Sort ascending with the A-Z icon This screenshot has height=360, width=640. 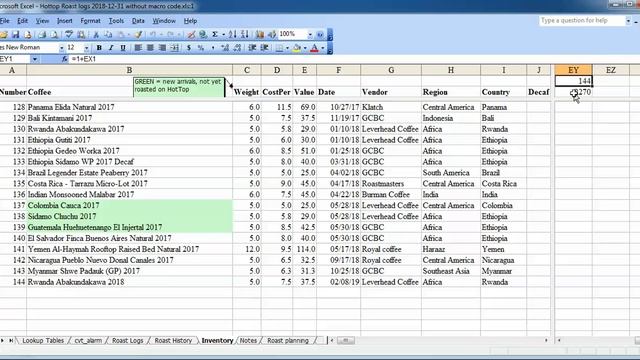click(233, 35)
